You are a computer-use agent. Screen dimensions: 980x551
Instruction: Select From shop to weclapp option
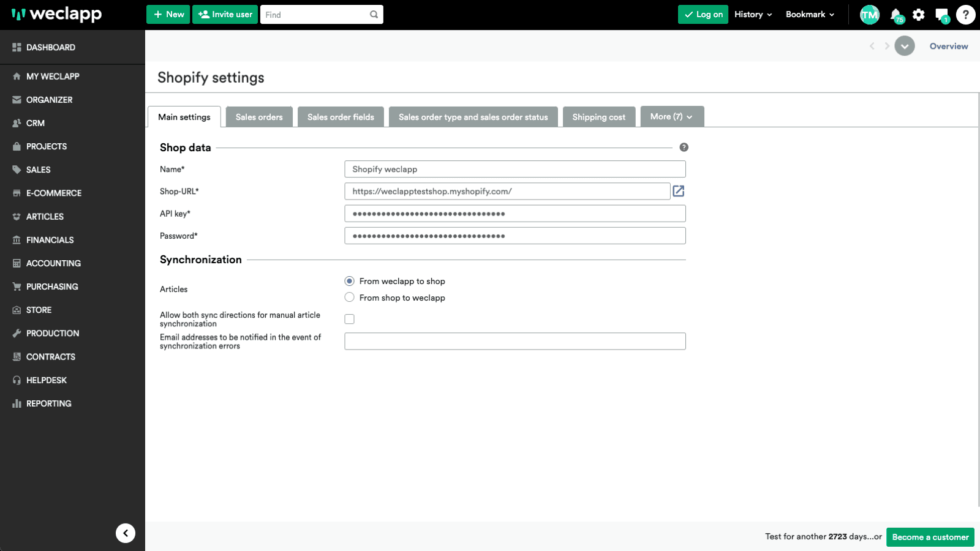350,298
